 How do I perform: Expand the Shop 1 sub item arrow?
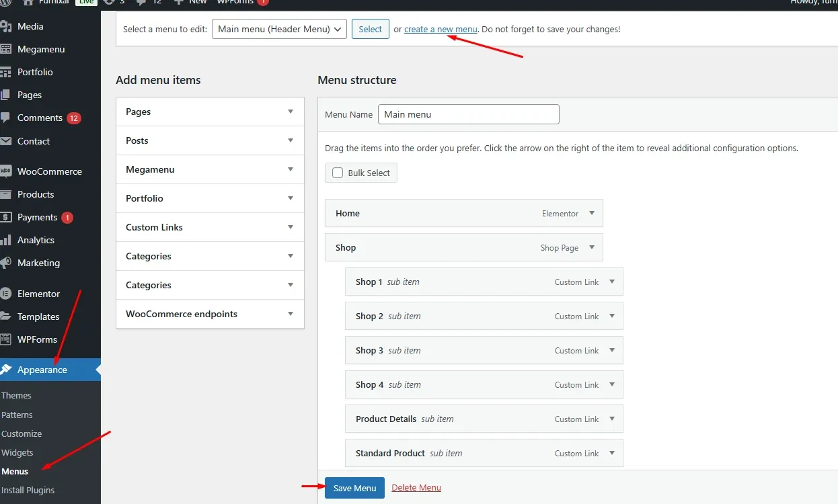pos(612,282)
